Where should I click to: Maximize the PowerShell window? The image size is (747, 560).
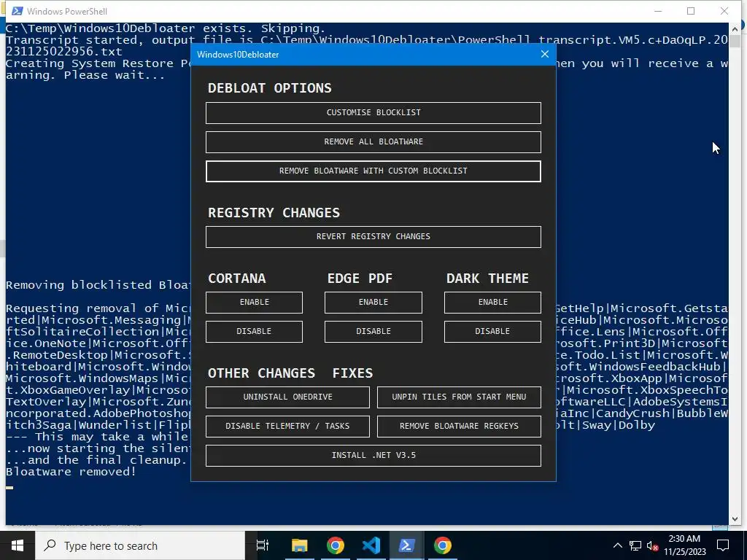[x=691, y=11]
